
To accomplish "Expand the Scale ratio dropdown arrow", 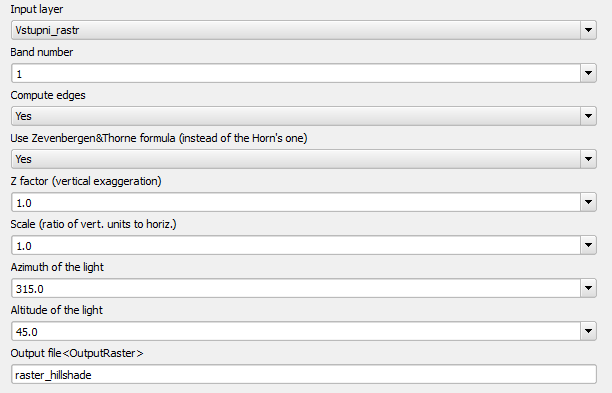I will 588,245.
